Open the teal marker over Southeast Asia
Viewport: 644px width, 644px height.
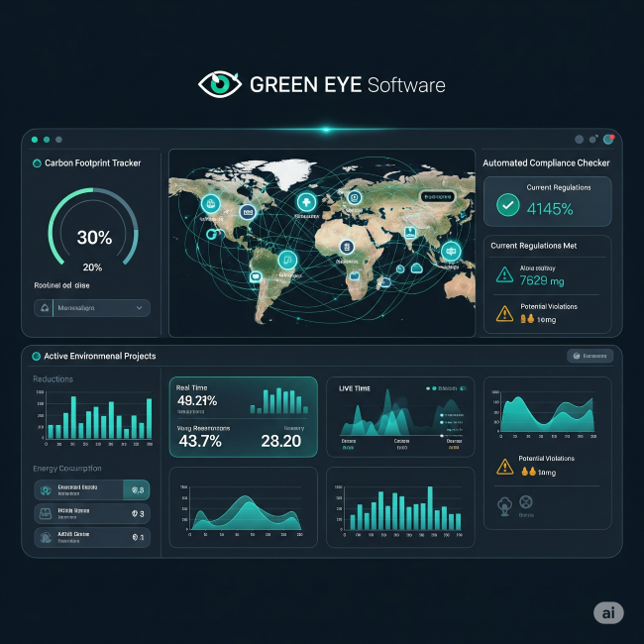click(451, 251)
